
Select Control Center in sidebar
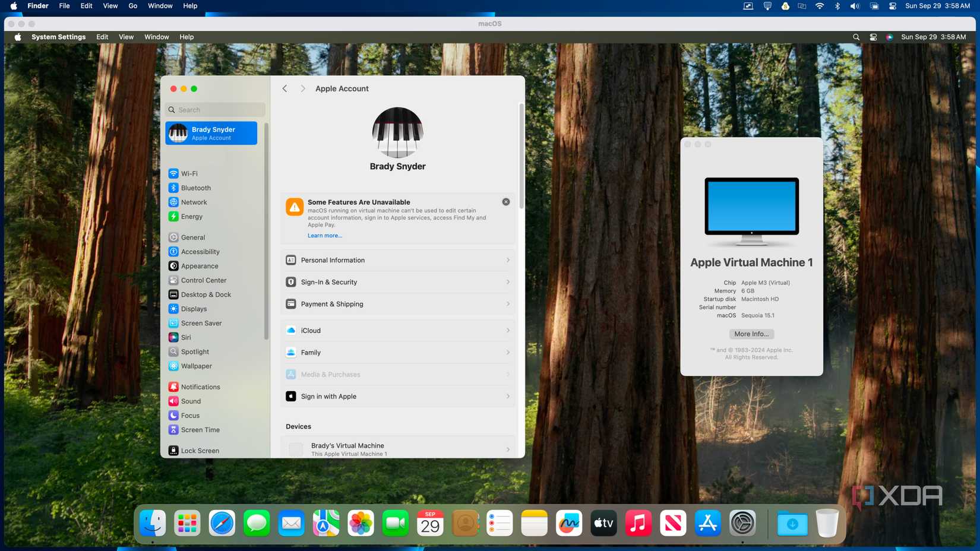[197, 280]
